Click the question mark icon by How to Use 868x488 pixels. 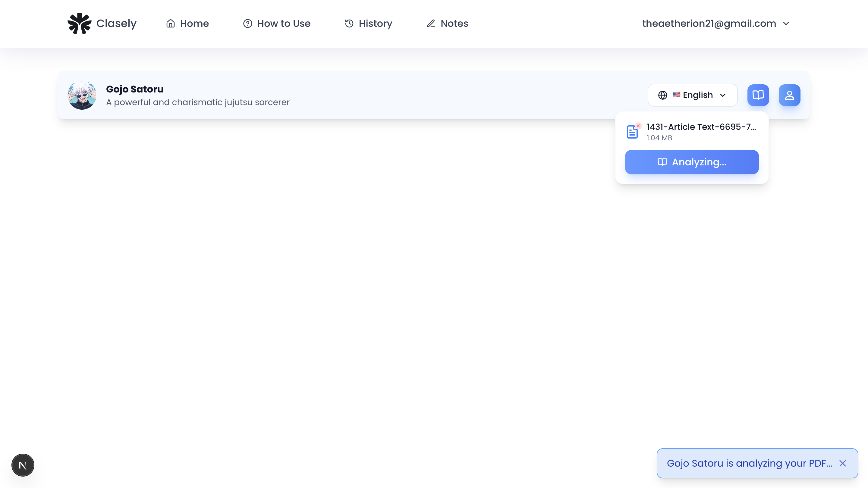[x=248, y=23]
